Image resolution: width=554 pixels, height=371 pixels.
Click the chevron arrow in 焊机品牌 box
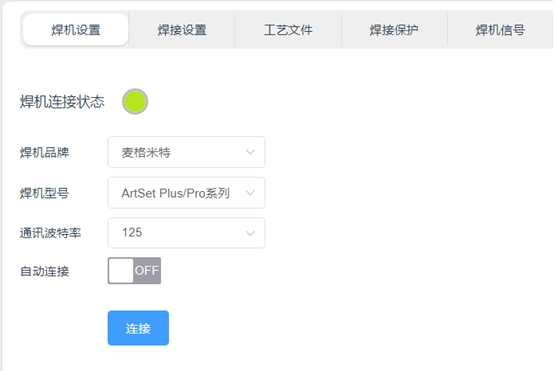[250, 152]
